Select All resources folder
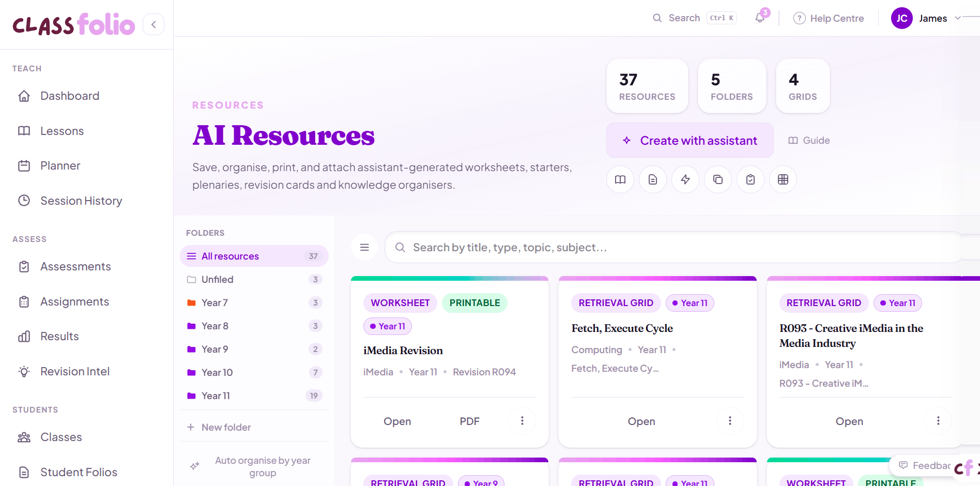980x486 pixels. 254,256
